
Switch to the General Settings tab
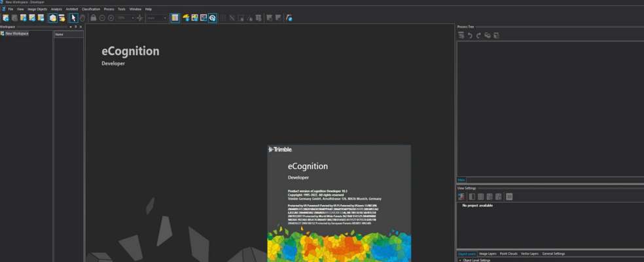pyautogui.click(x=554, y=253)
